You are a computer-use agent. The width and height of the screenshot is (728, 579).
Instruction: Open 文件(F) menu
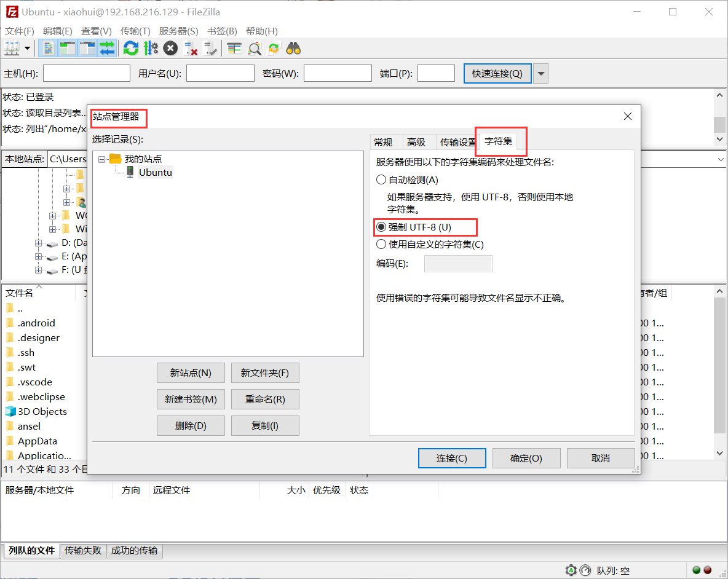[x=20, y=31]
